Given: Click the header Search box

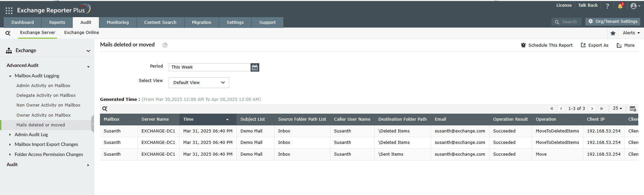Looking at the screenshot, I should tap(567, 22).
